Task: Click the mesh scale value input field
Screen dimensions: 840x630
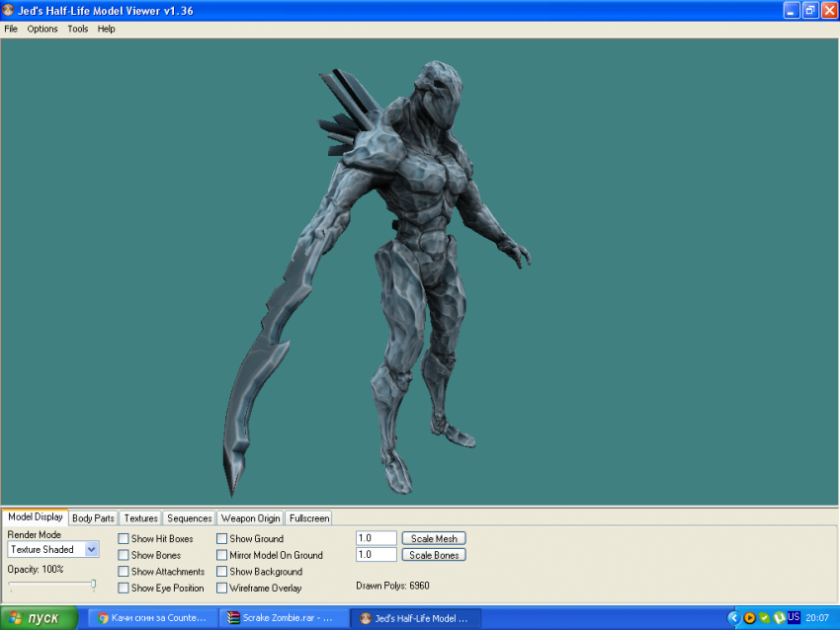Action: pyautogui.click(x=376, y=539)
